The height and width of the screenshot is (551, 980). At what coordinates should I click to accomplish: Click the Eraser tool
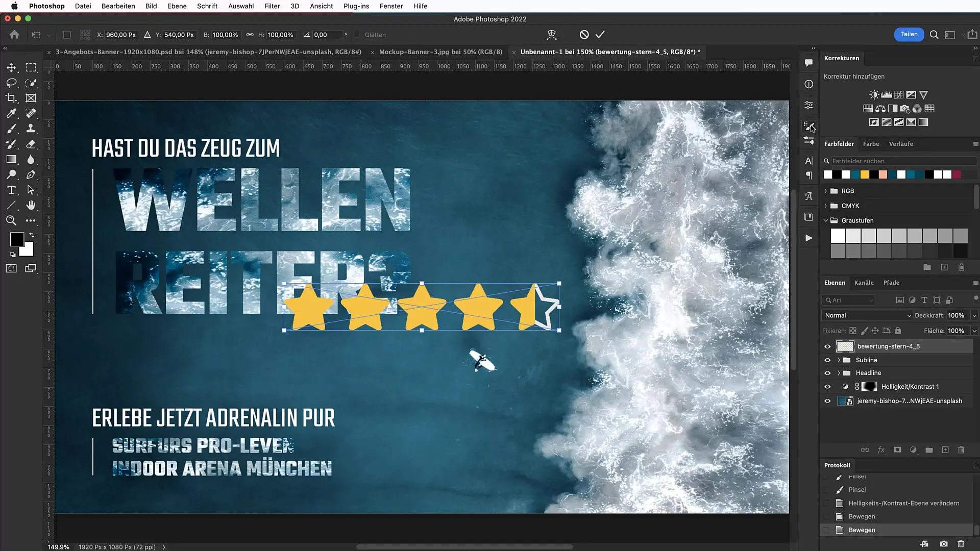tap(31, 143)
